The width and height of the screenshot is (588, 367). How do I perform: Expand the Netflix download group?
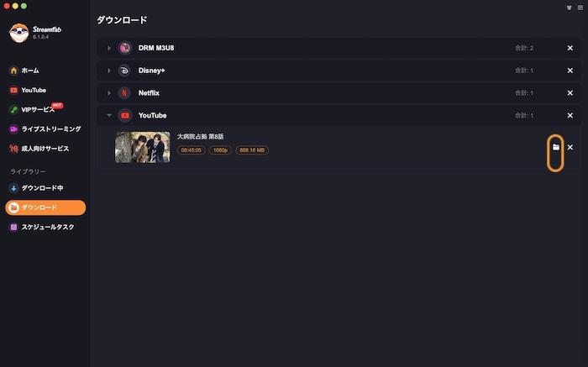(x=108, y=93)
